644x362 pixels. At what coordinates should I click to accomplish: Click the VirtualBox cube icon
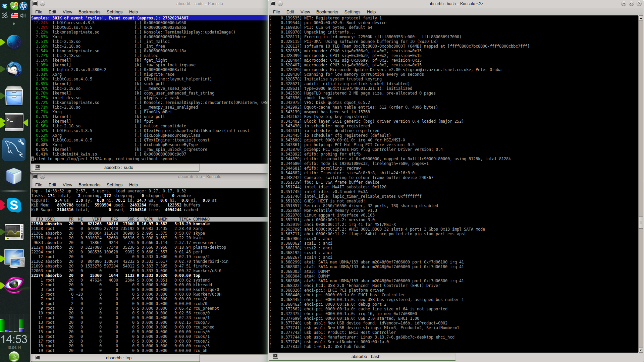tap(14, 176)
